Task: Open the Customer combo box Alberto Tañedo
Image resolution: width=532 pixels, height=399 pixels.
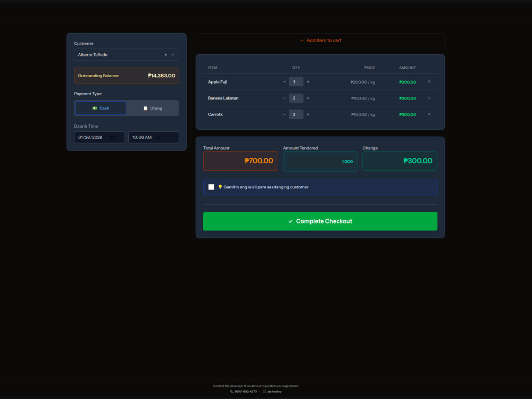Action: point(126,55)
